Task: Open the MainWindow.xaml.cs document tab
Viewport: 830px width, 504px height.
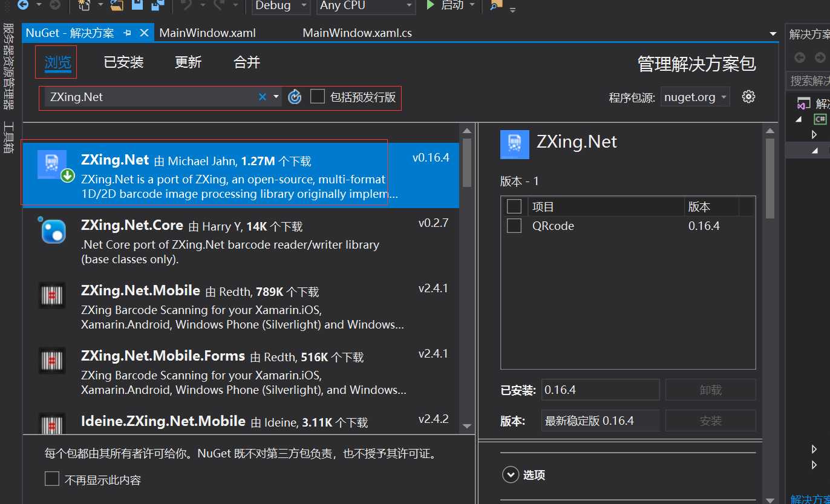Action: click(x=357, y=33)
